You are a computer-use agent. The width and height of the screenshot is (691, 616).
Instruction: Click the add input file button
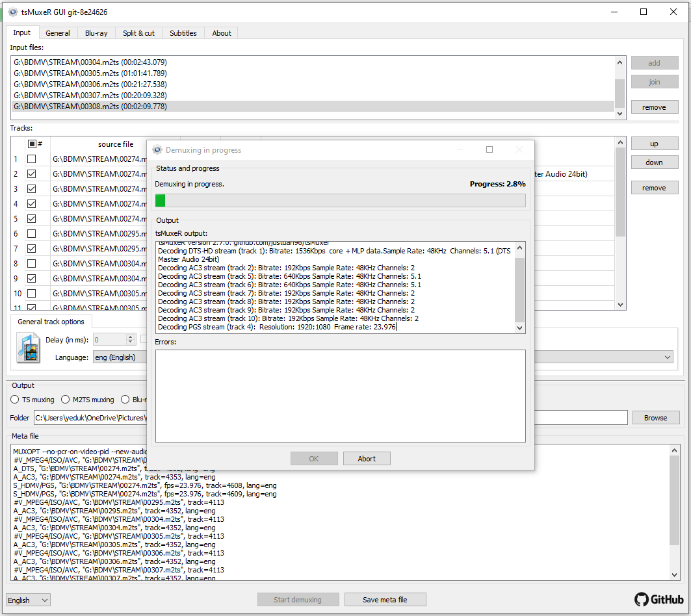point(655,63)
